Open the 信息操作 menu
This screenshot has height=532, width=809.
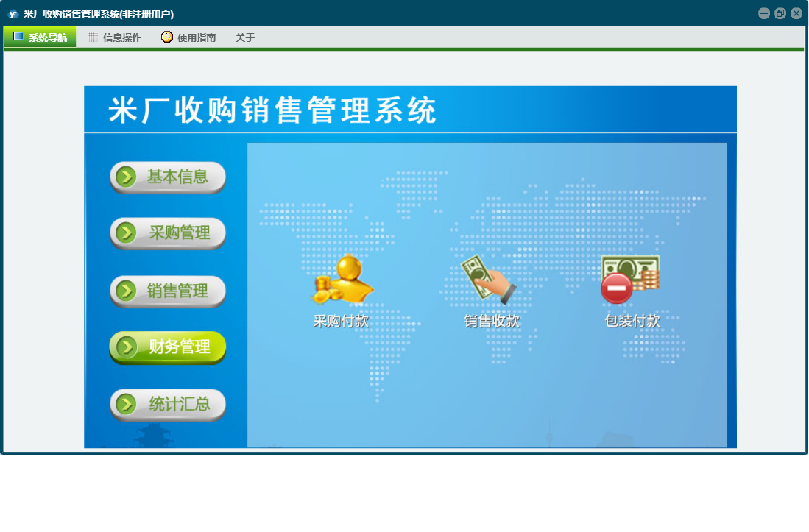point(115,37)
